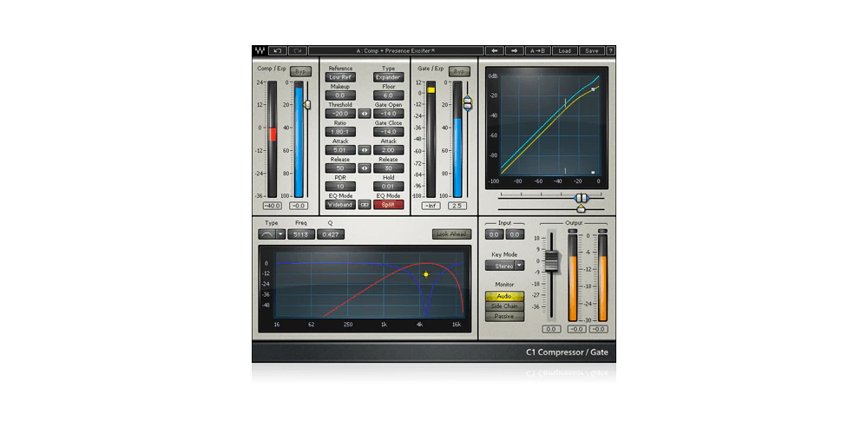Toggle the Comp / Exp Byp button

300,72
